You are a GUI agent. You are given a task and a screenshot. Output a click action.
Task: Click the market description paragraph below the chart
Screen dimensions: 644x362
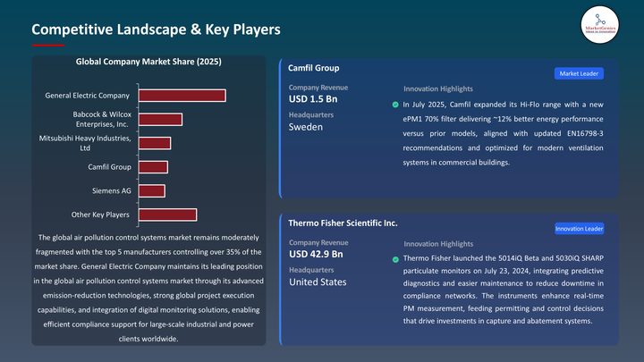149,288
